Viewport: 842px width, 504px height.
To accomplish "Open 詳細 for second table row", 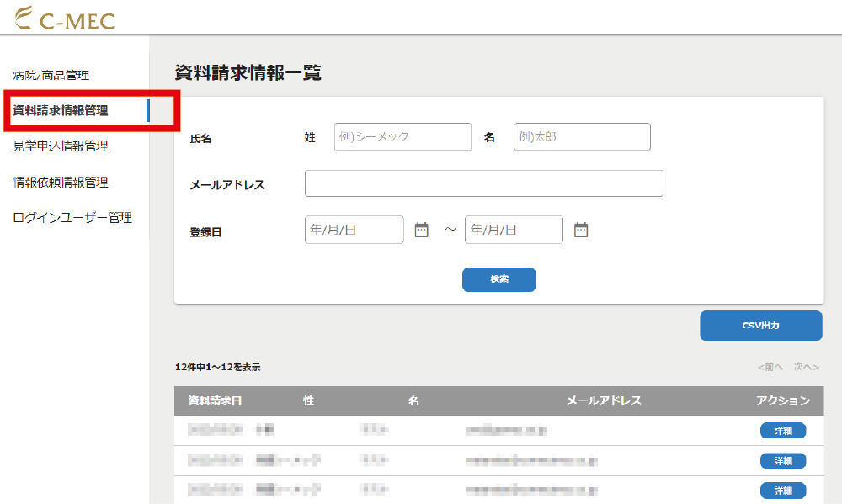I will tap(783, 460).
